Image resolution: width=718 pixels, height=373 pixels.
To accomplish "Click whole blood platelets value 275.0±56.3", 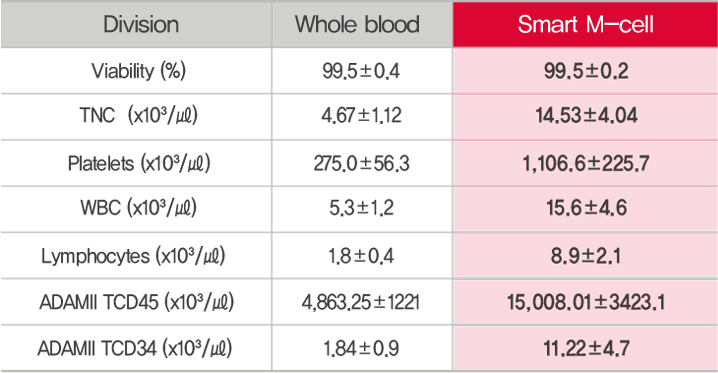I will (361, 163).
